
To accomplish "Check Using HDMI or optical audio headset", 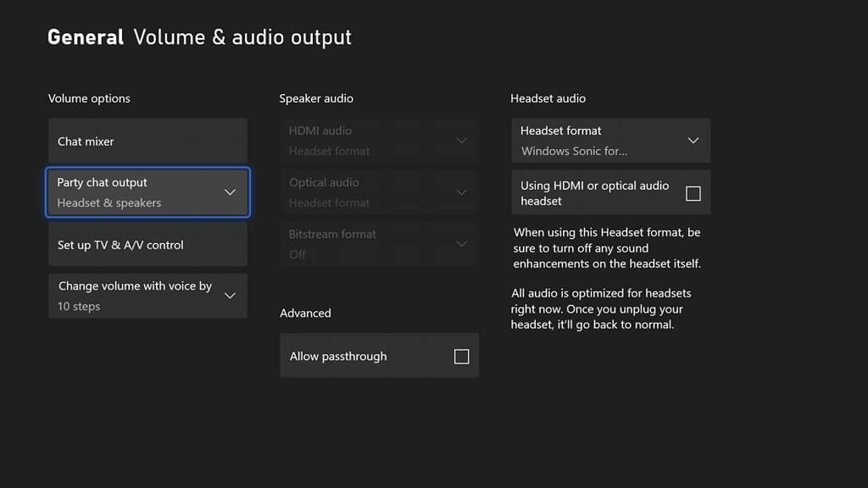I will pos(693,193).
